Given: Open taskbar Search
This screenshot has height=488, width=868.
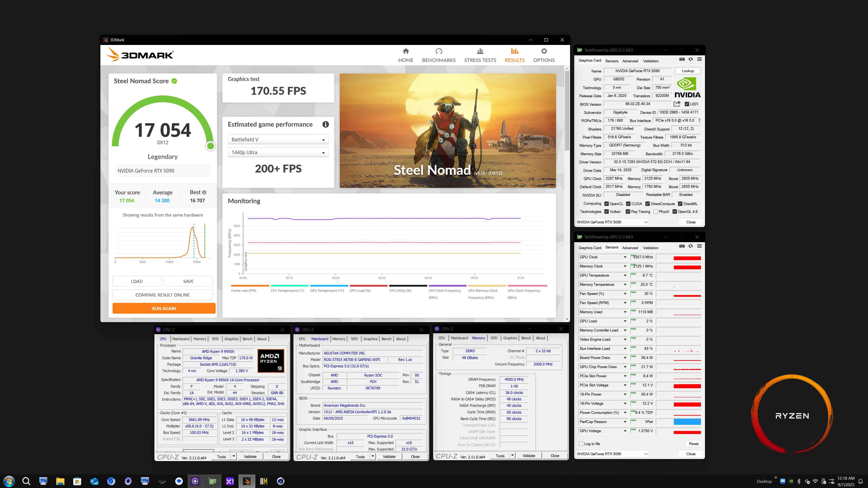Looking at the screenshot, I should [x=26, y=481].
